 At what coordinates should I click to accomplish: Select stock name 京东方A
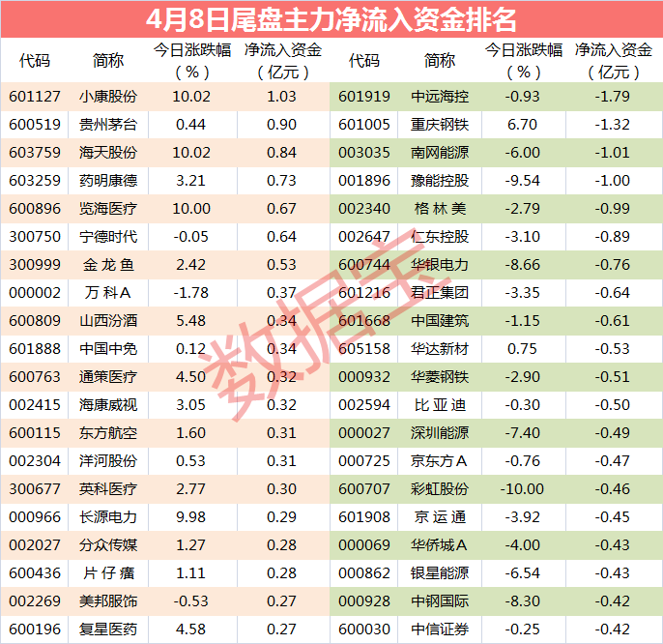(x=439, y=461)
